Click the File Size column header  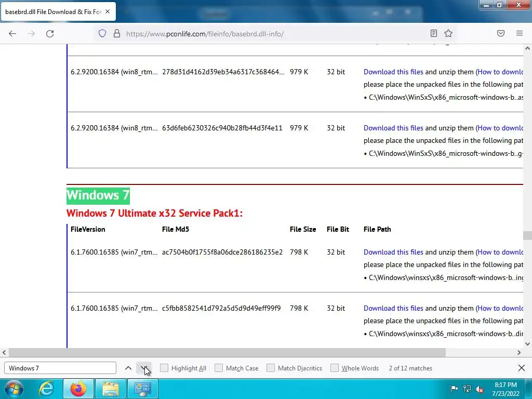pyautogui.click(x=303, y=229)
